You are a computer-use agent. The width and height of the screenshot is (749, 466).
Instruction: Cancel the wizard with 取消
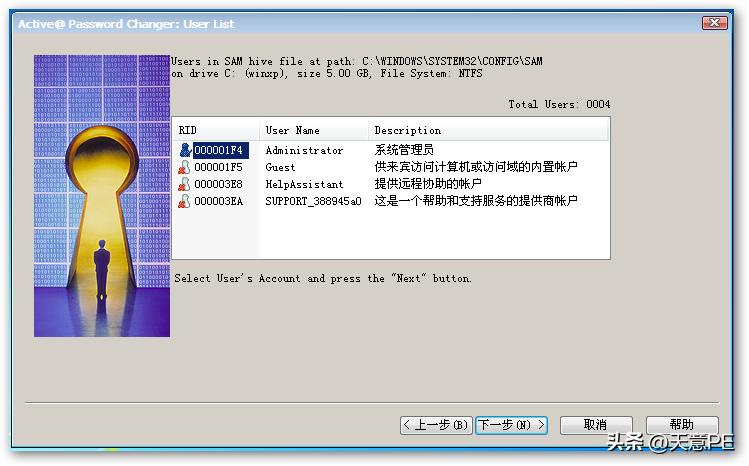(x=596, y=425)
